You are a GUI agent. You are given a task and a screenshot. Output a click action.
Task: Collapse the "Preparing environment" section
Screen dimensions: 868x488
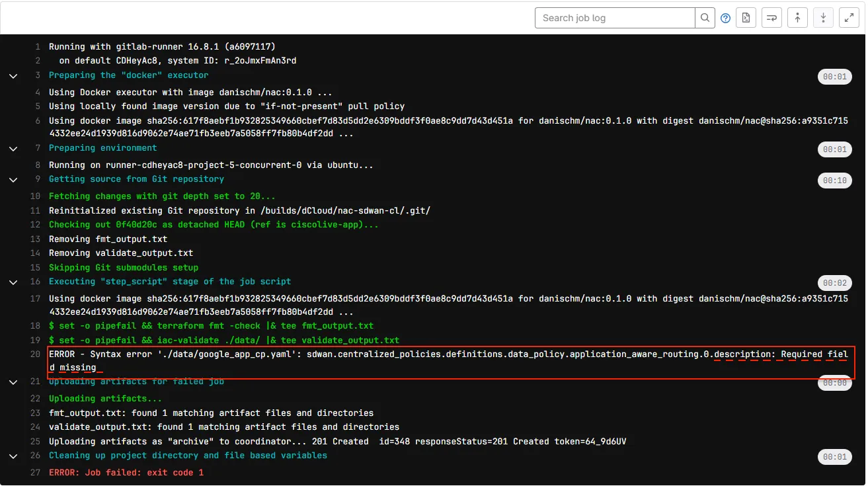tap(13, 148)
